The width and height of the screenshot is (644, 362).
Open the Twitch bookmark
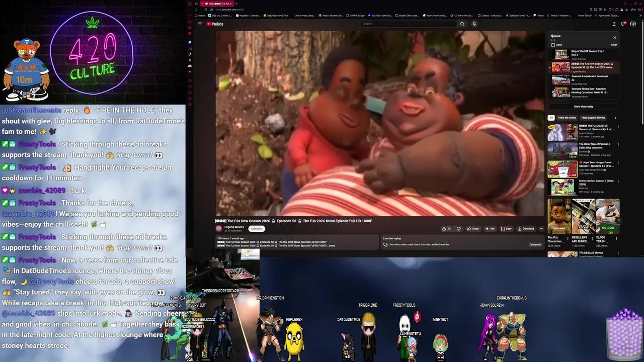click(539, 16)
